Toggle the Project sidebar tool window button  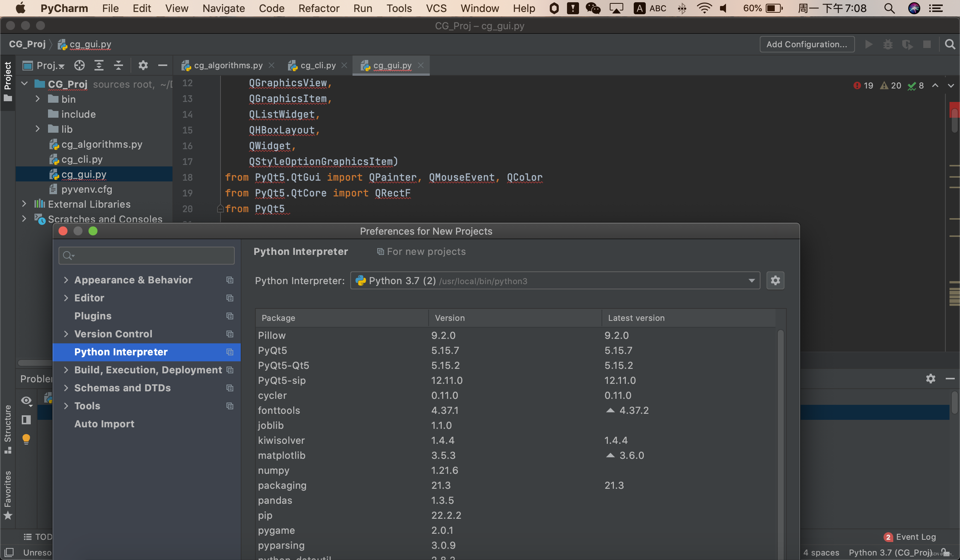[7, 81]
